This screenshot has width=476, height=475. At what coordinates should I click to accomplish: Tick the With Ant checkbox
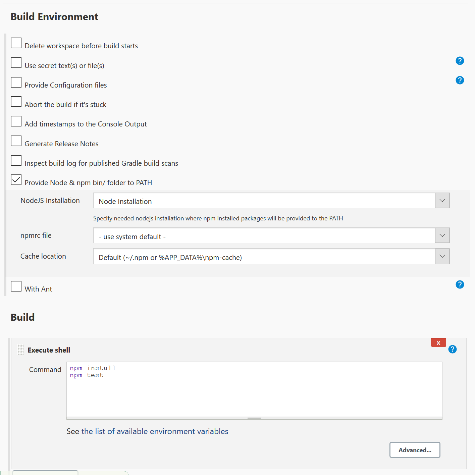tap(16, 286)
